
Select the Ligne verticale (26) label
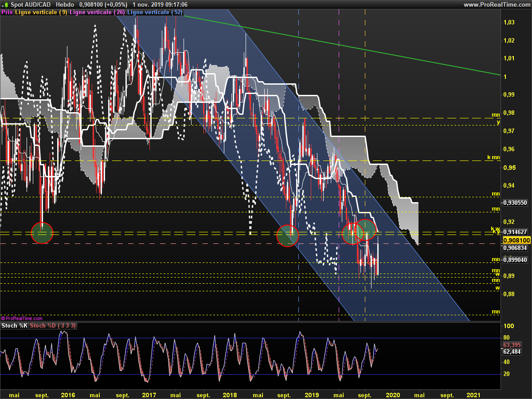click(97, 12)
